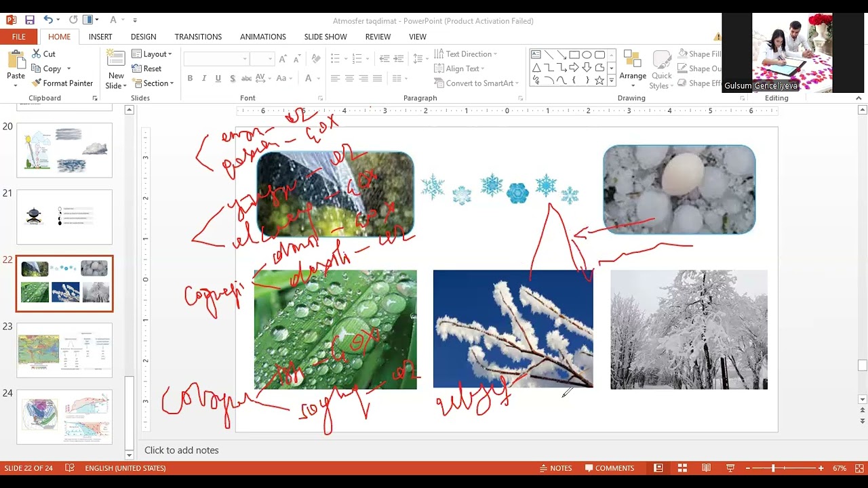Click Convert to SmartArt button
This screenshot has width=868, height=488.
(x=476, y=83)
